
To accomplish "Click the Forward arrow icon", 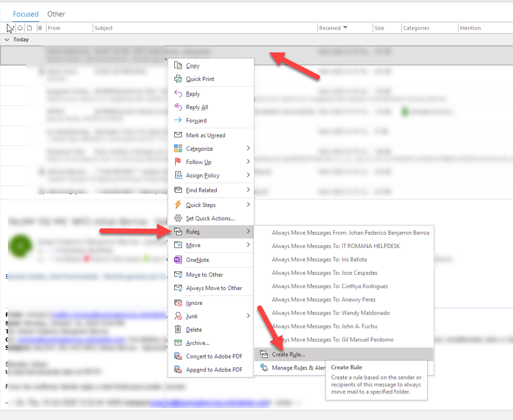I will 178,120.
